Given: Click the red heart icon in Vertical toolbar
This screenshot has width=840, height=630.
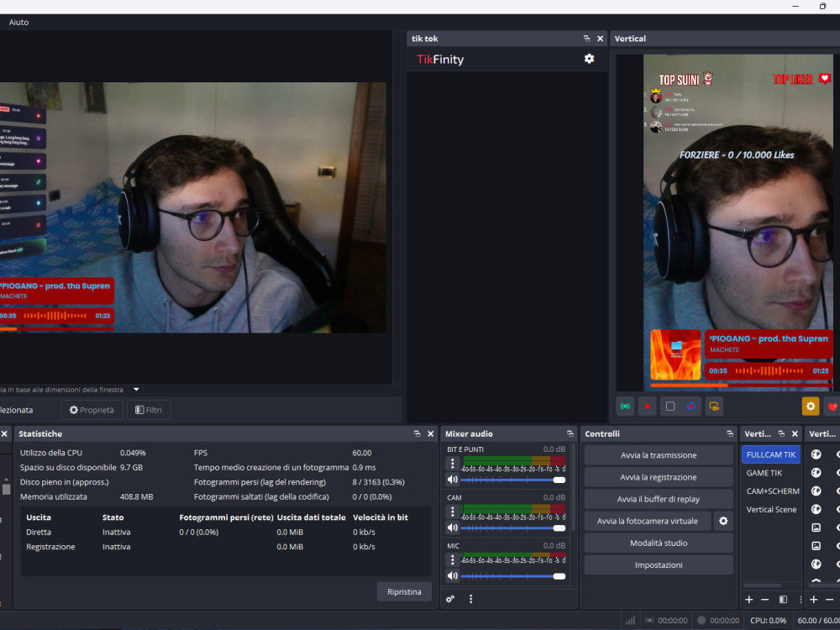Looking at the screenshot, I should point(832,407).
